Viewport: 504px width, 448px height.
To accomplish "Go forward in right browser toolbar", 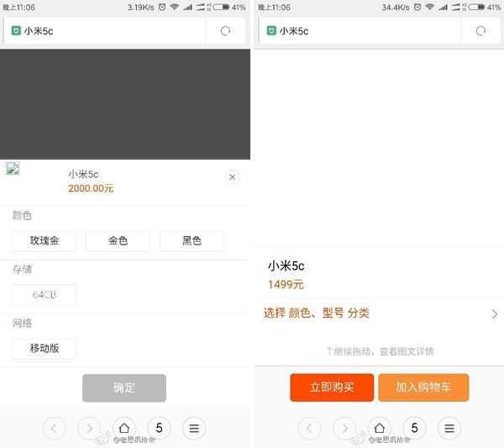I will click(344, 428).
